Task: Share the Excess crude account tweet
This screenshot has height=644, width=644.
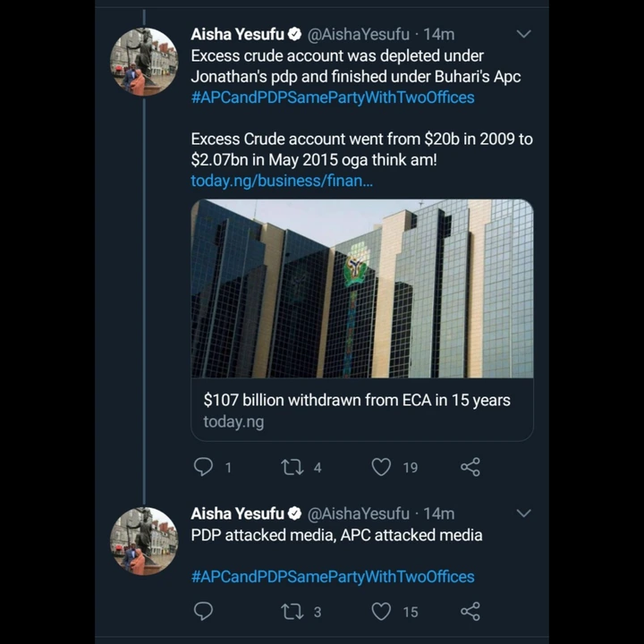Action: (x=470, y=467)
